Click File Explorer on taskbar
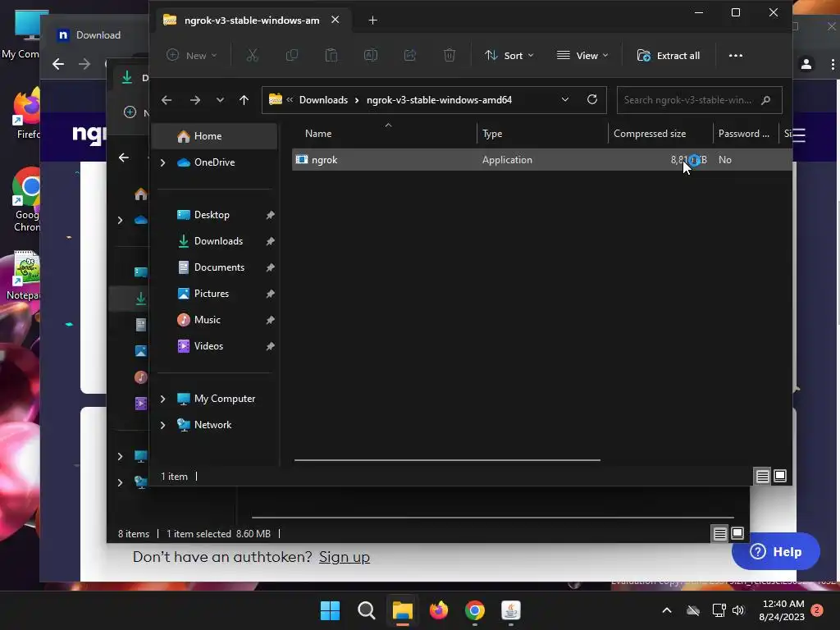The width and height of the screenshot is (840, 630). click(x=402, y=610)
